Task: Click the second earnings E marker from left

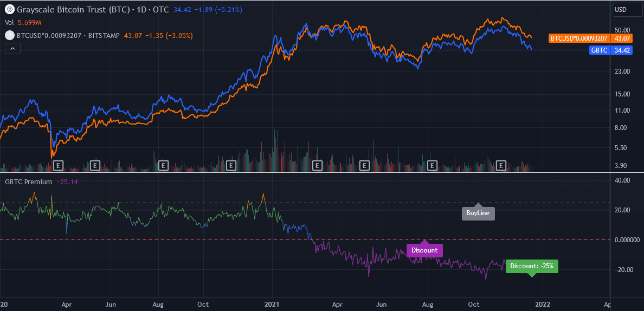Action: [95, 165]
